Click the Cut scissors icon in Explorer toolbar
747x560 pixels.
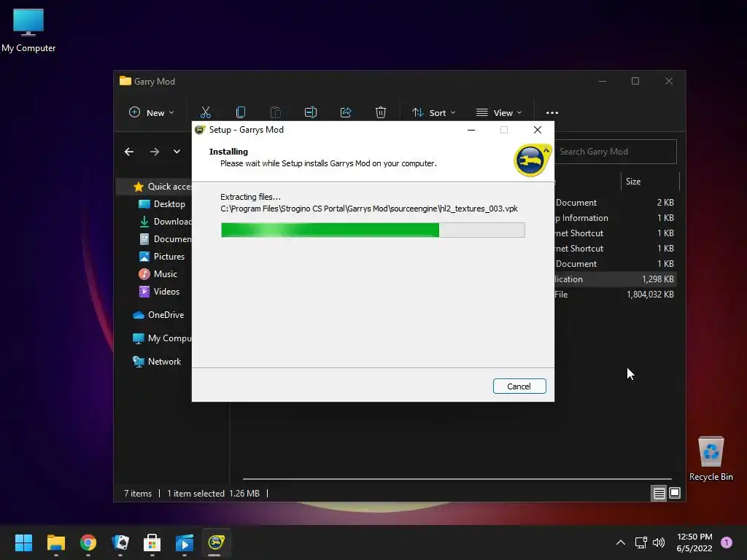pos(205,112)
